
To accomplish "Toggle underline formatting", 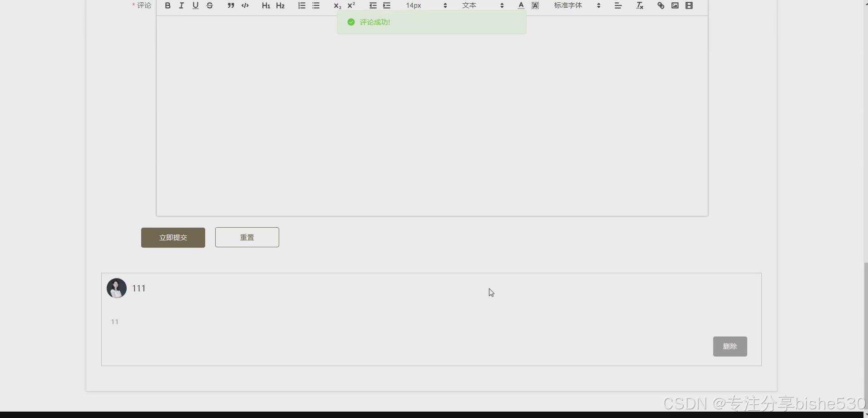I will click(x=195, y=5).
